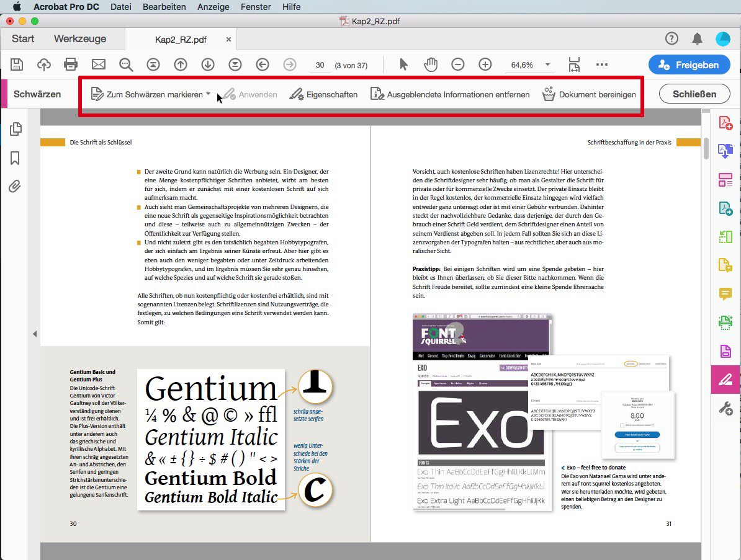This screenshot has height=560, width=741.
Task: Click the vertical scrollbar thumb
Action: pyautogui.click(x=706, y=148)
